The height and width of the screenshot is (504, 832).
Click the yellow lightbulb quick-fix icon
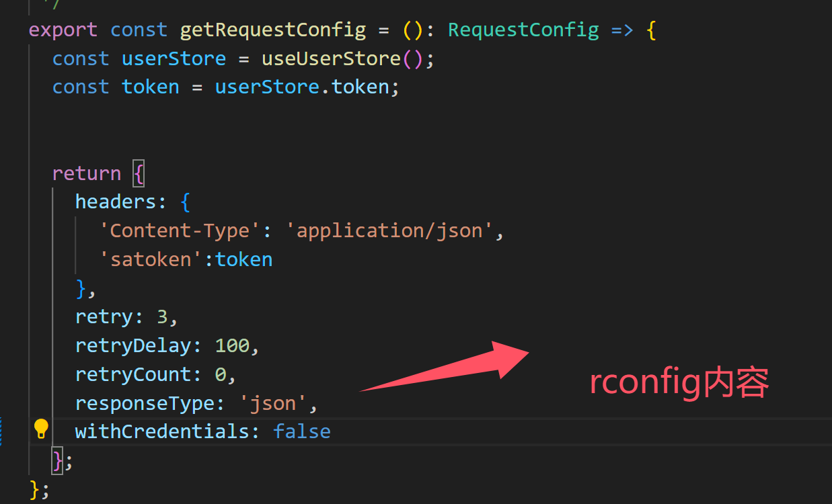point(41,428)
